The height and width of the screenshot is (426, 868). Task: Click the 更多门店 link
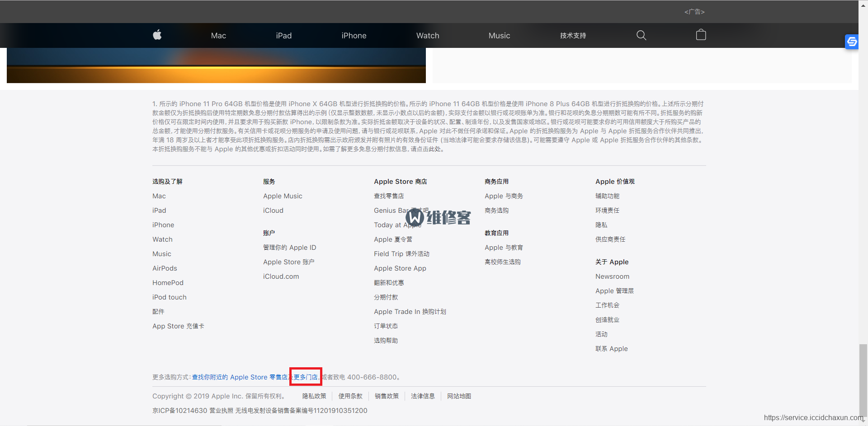pyautogui.click(x=306, y=377)
